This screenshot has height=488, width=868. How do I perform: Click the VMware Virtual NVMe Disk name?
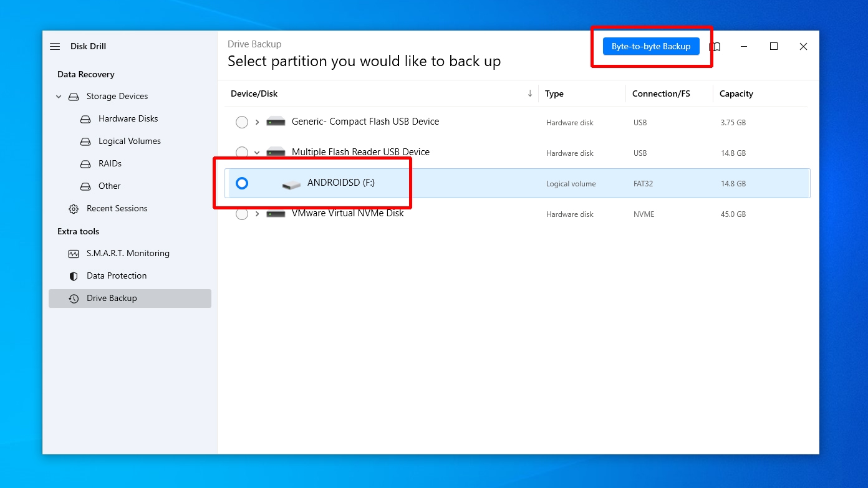pos(348,213)
